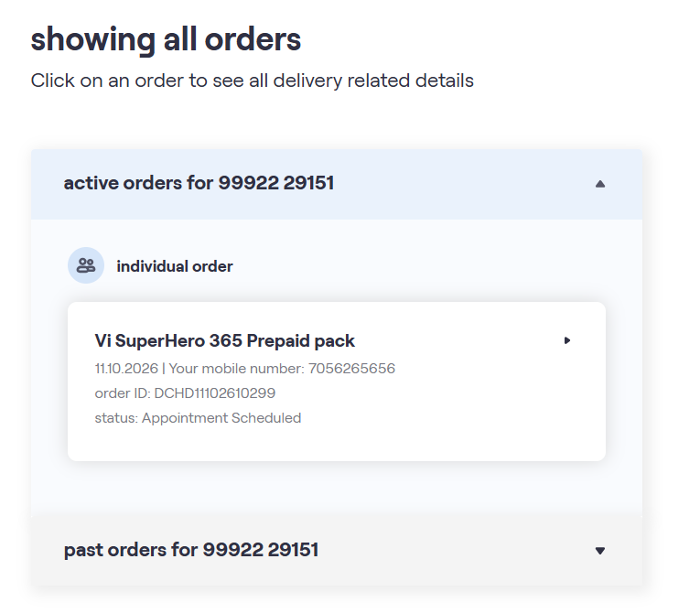Select order ID DCHD11102610299 text
Image resolution: width=700 pixels, height=613 pixels.
pos(185,393)
